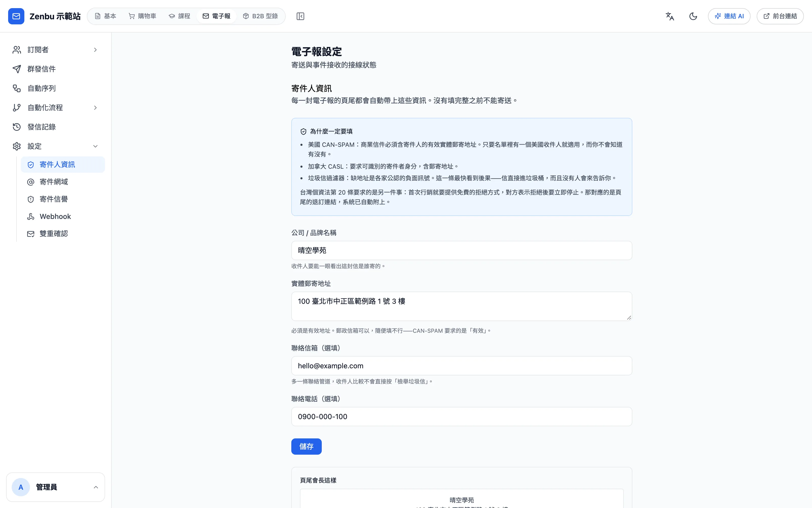The image size is (812, 508).
Task: Click the Zenbu mail logo icon
Action: tap(16, 16)
